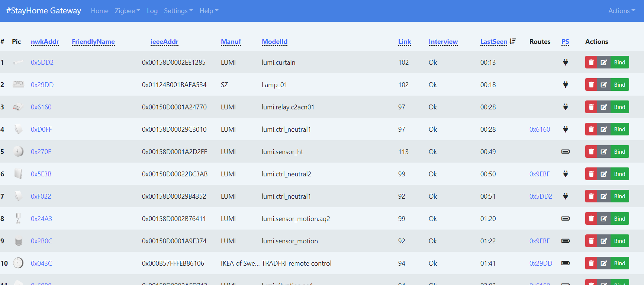Edit the Lamp_01 device entry

[604, 84]
